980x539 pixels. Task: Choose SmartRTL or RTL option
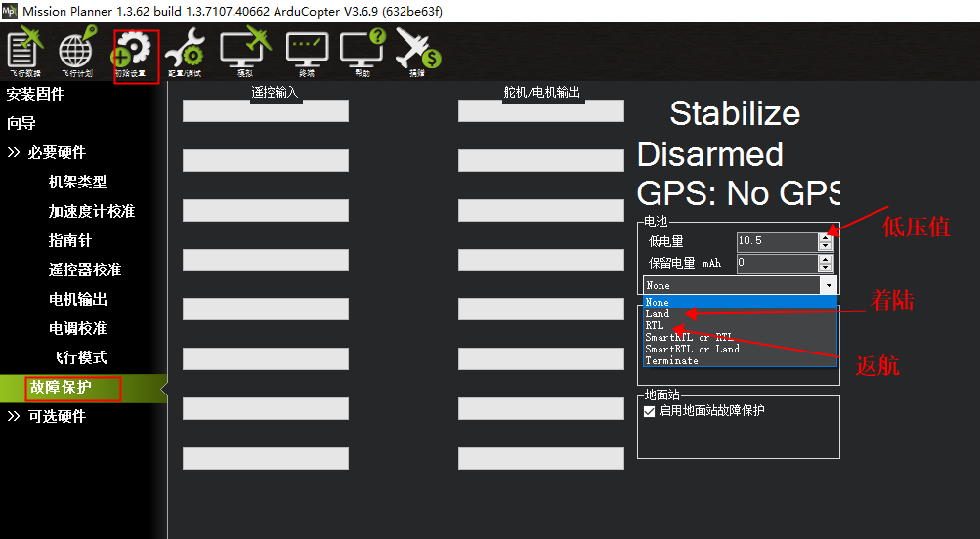(740, 337)
